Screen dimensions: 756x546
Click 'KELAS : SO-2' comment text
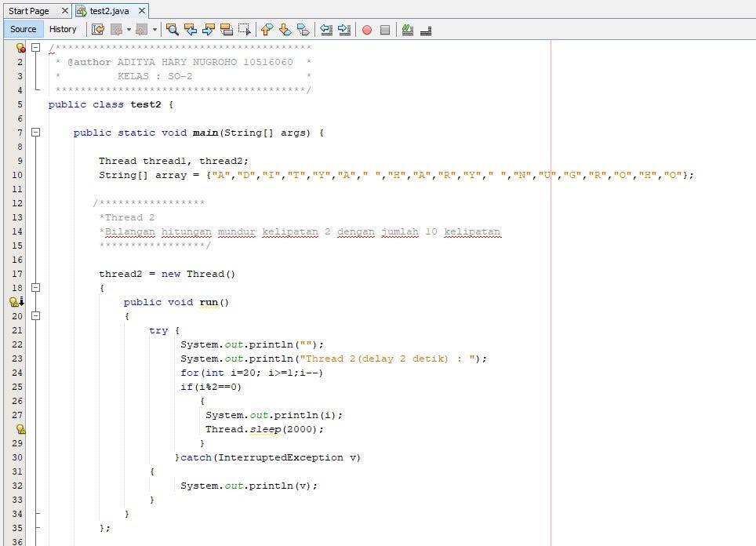[x=154, y=76]
